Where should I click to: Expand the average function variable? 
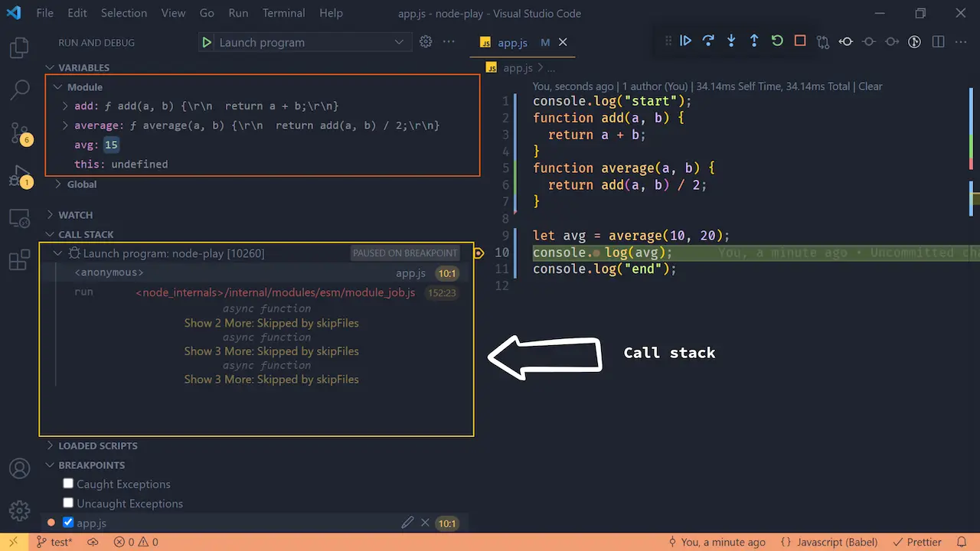point(66,126)
